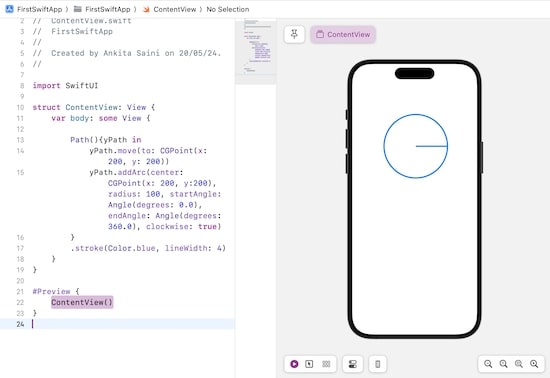The image size is (550, 378).
Task: Click 'Created by Ankita Saini' comment line
Action: [x=127, y=53]
